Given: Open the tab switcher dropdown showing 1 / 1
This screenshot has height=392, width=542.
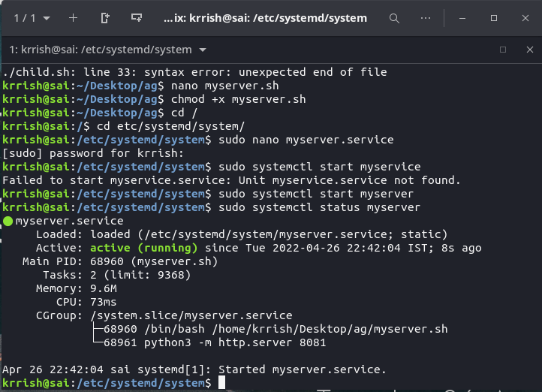Looking at the screenshot, I should click(32, 18).
